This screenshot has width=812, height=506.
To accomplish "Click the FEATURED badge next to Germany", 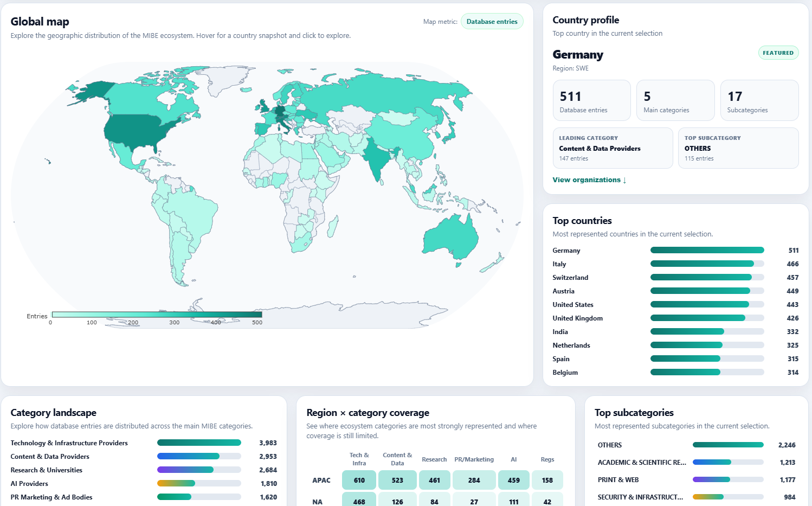I will point(778,53).
